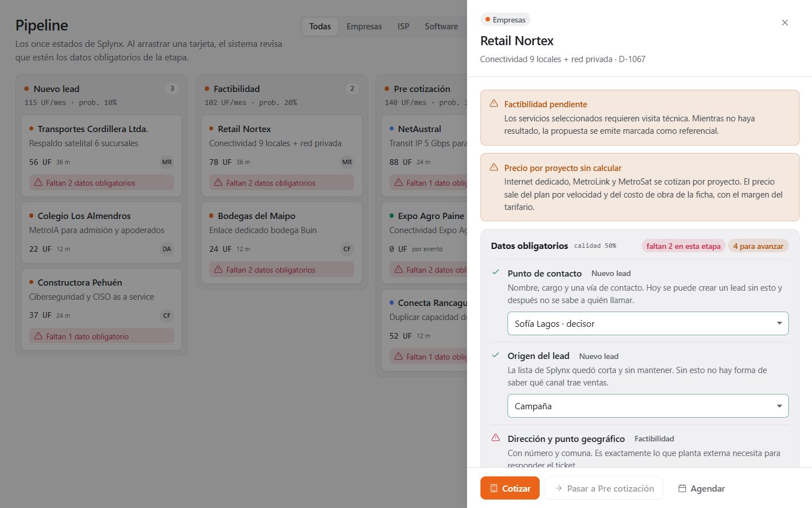Click the calendar icon on Agendar
Screen dimensions: 812x508
(682, 488)
